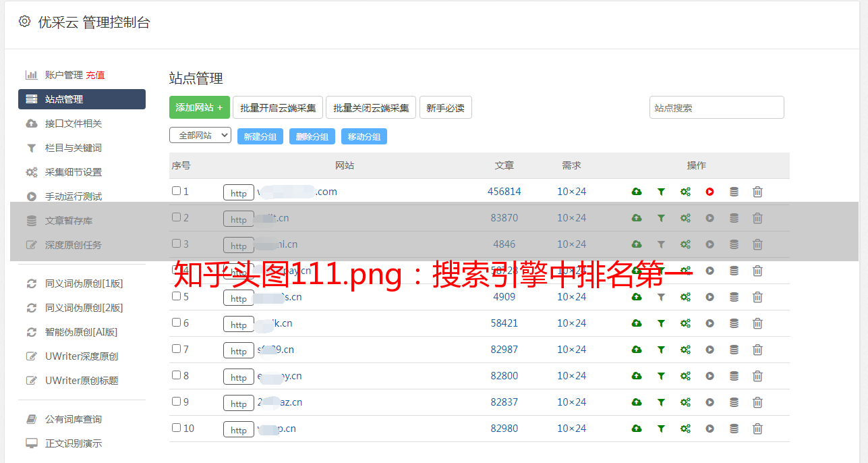Image resolution: width=868 pixels, height=463 pixels.
Task: Open the 全部网站 group dropdown
Action: [200, 136]
